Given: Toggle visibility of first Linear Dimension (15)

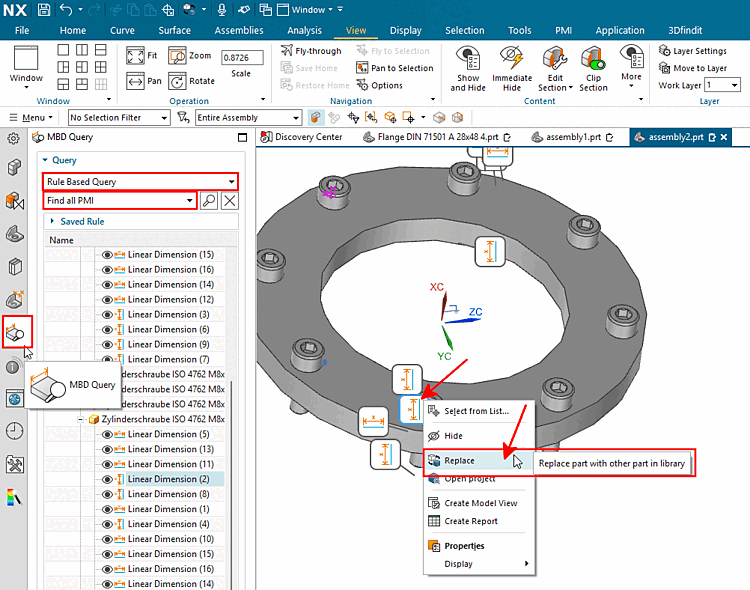Looking at the screenshot, I should pos(107,255).
